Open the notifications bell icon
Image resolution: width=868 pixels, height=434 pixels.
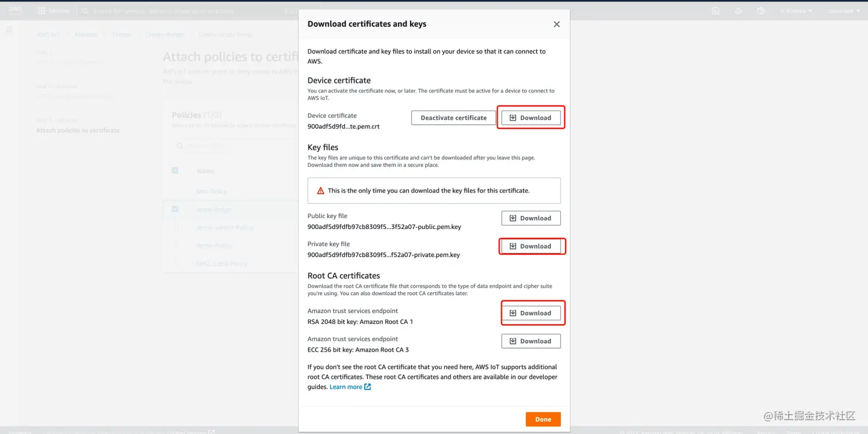738,11
